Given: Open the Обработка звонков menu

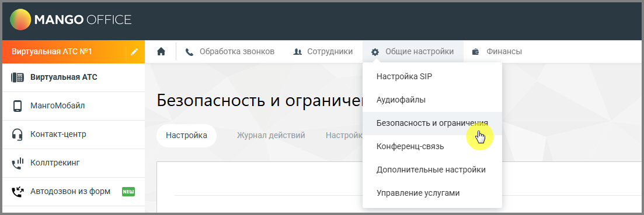Looking at the screenshot, I should 230,52.
